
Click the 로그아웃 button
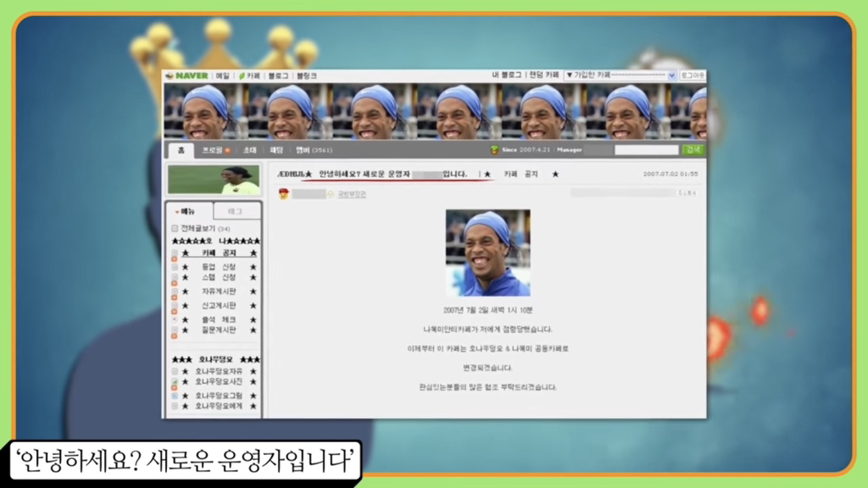tap(693, 75)
